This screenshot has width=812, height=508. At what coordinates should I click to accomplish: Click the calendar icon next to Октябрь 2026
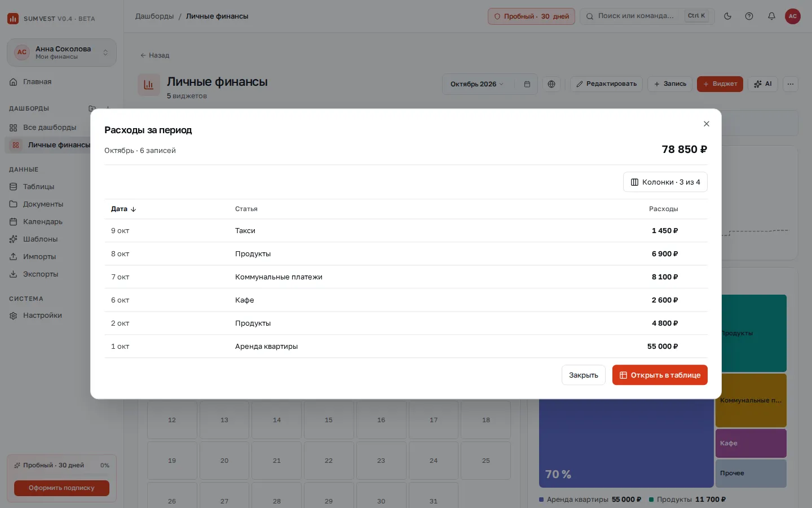[x=527, y=84]
